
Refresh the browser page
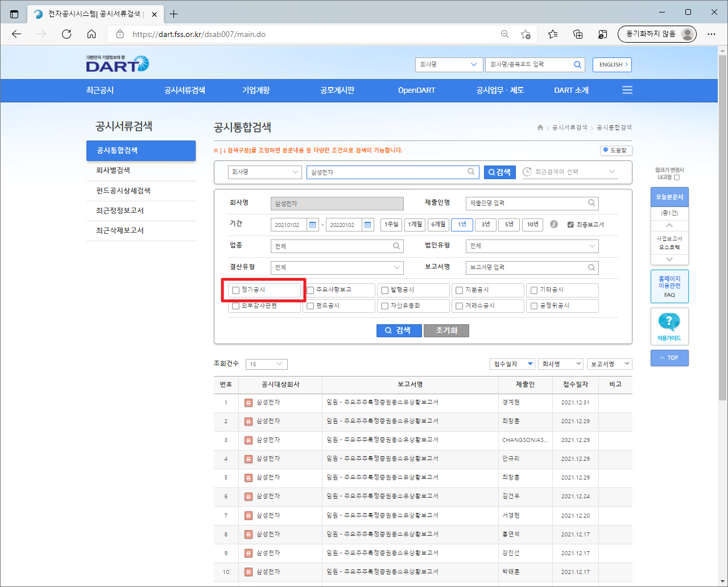click(67, 34)
